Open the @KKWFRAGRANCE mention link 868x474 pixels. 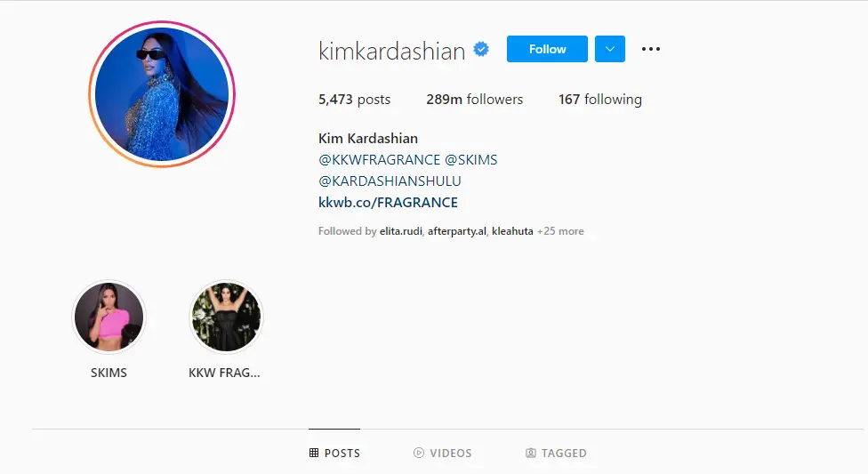pyautogui.click(x=379, y=160)
